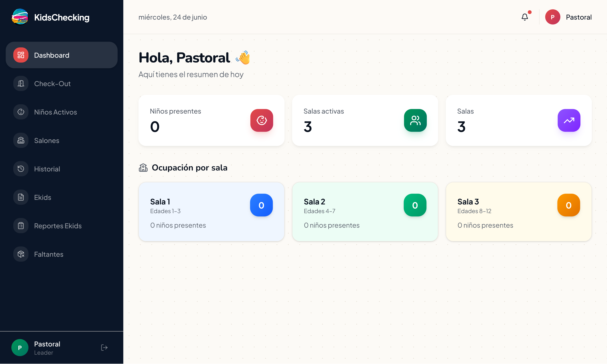This screenshot has height=364, width=607.
Task: Click the Check-Out door icon
Action: pyautogui.click(x=21, y=83)
